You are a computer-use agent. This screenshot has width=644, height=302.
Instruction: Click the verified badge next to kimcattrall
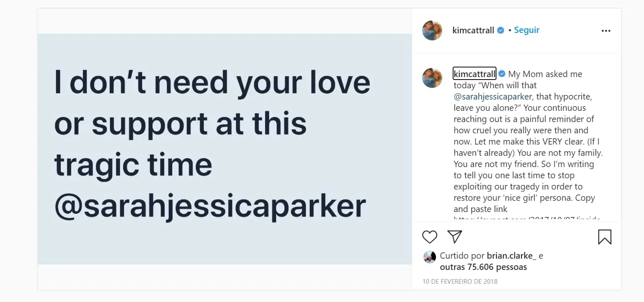click(501, 30)
